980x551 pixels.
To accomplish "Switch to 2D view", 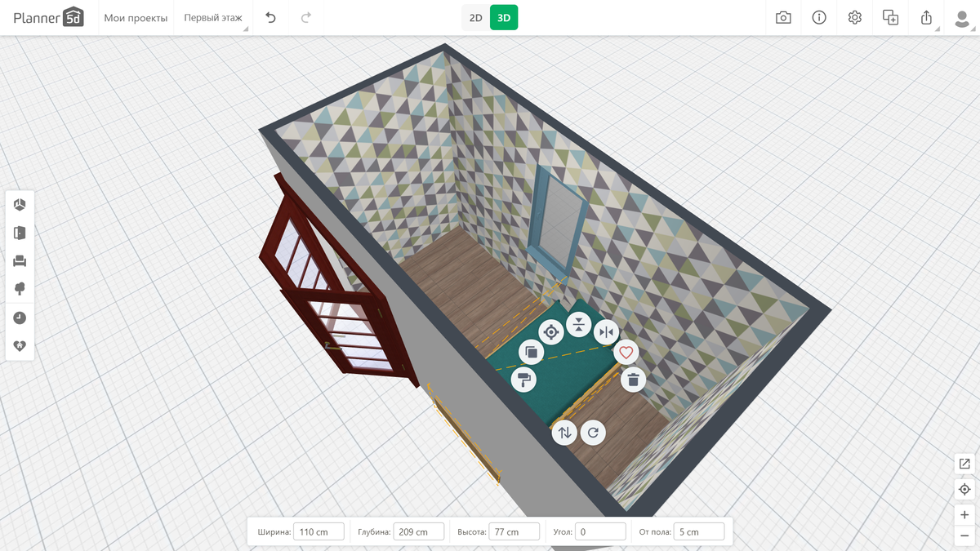I will [x=475, y=17].
